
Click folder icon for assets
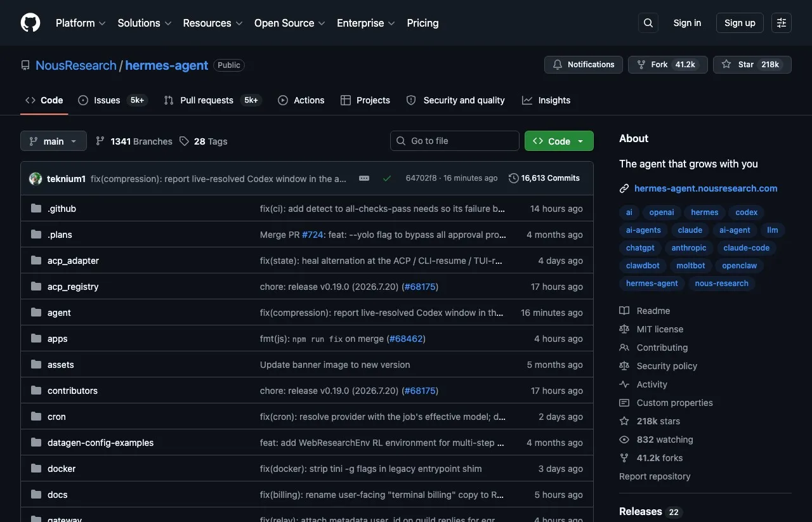(36, 365)
